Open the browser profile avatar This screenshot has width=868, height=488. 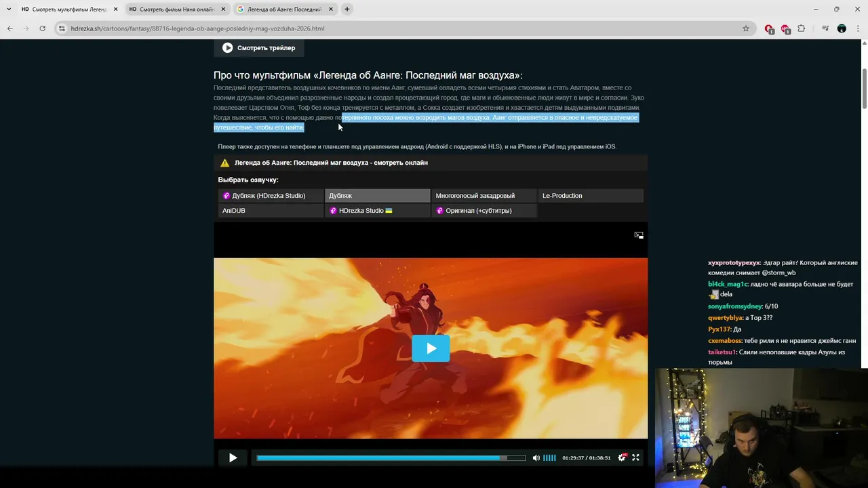click(842, 28)
